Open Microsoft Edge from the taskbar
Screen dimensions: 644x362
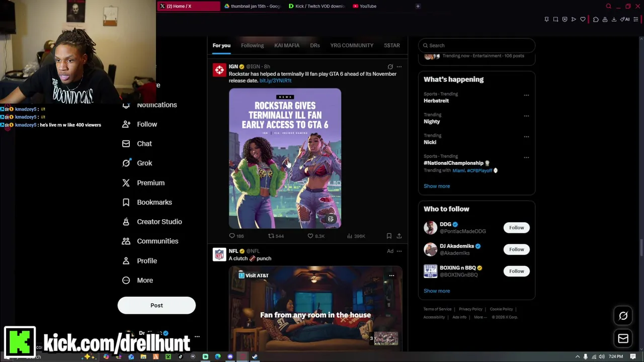[217, 357]
